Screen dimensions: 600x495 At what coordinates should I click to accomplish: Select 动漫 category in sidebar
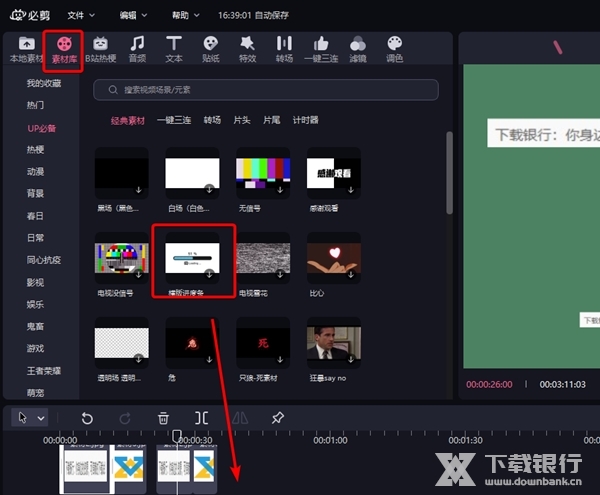35,172
